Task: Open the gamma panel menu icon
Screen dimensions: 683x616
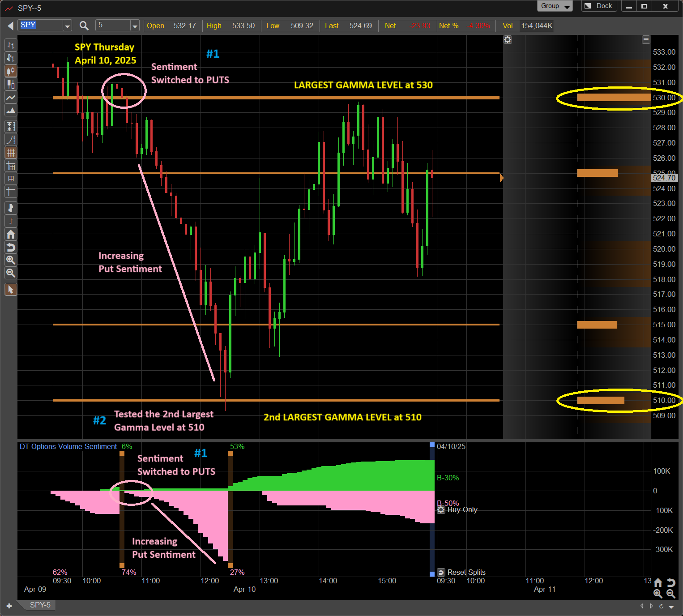Action: [x=646, y=40]
